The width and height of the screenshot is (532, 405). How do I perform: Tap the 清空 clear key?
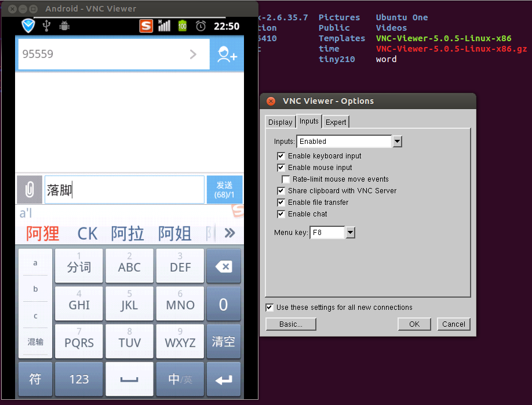(x=223, y=341)
